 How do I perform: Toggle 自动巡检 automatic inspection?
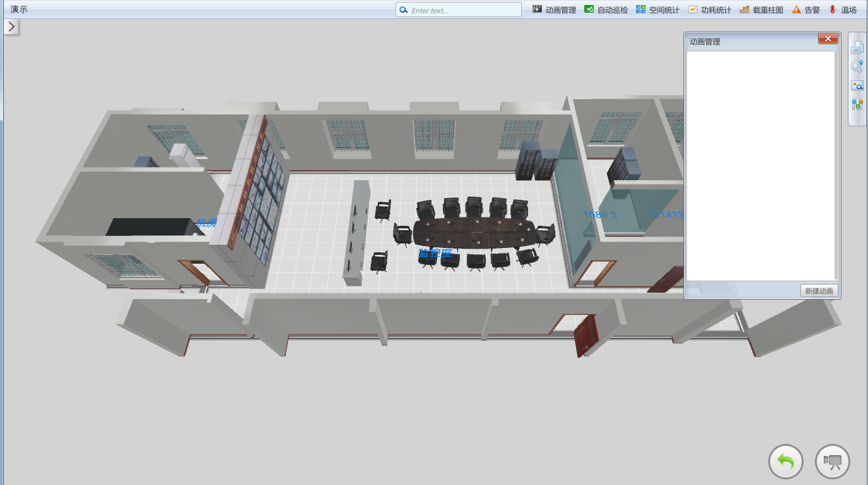[606, 9]
